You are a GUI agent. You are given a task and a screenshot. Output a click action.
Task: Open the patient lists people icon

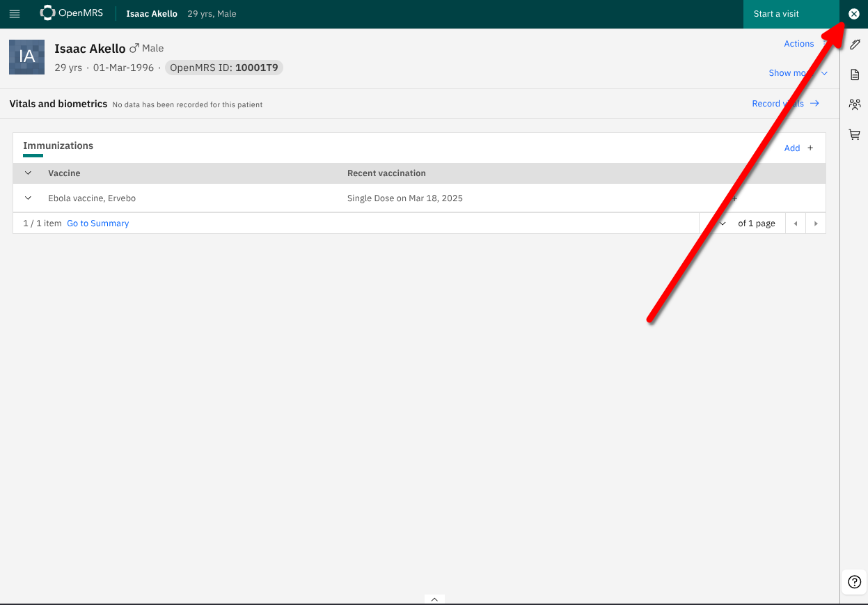coord(855,104)
